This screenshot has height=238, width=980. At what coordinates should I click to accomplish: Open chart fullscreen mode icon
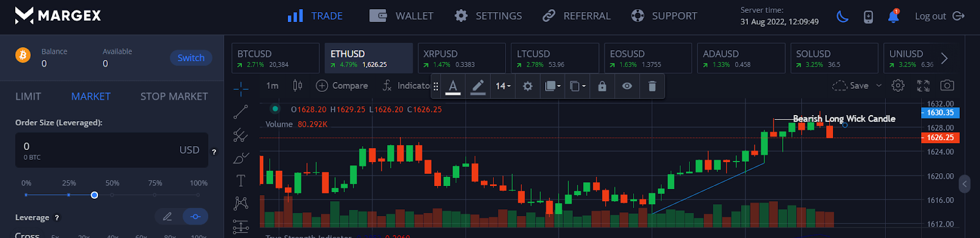(x=923, y=86)
